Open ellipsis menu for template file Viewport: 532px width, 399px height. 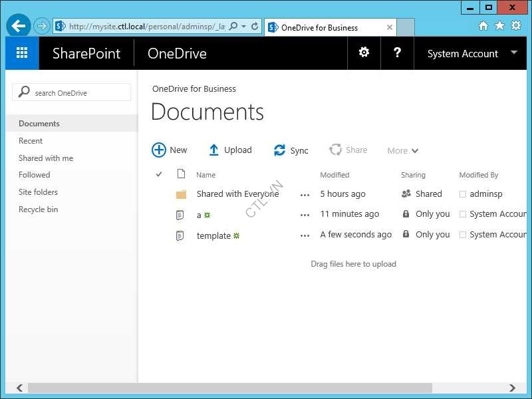[305, 235]
